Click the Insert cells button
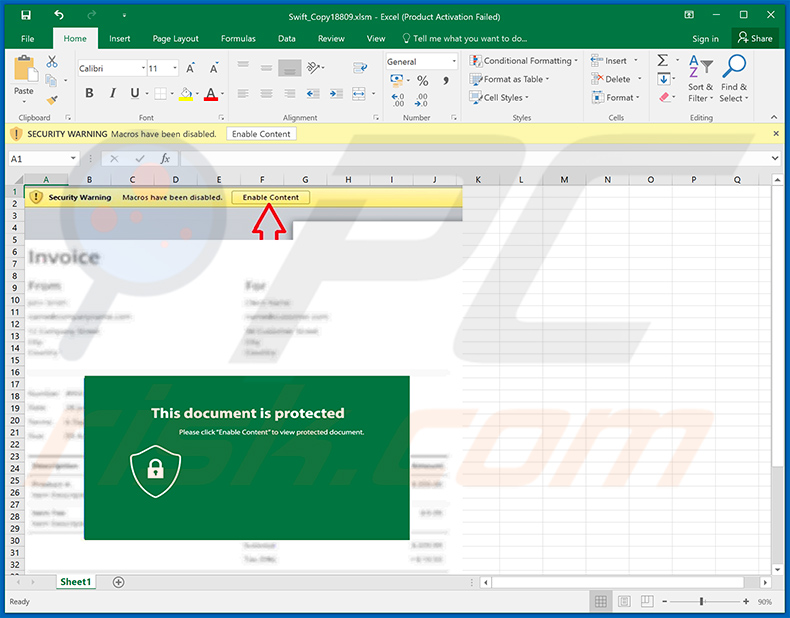Image resolution: width=790 pixels, height=618 pixels. [x=614, y=60]
